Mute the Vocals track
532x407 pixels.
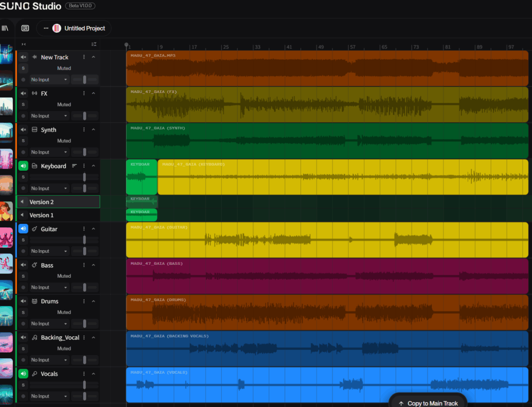(x=23, y=374)
